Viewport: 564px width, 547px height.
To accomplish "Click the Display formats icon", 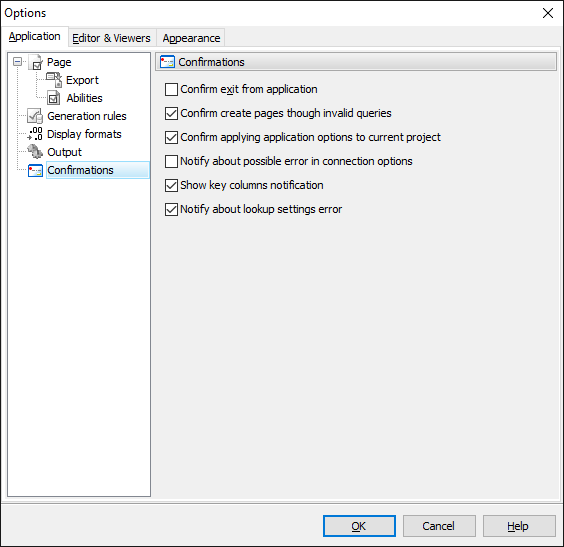I will coord(35,134).
